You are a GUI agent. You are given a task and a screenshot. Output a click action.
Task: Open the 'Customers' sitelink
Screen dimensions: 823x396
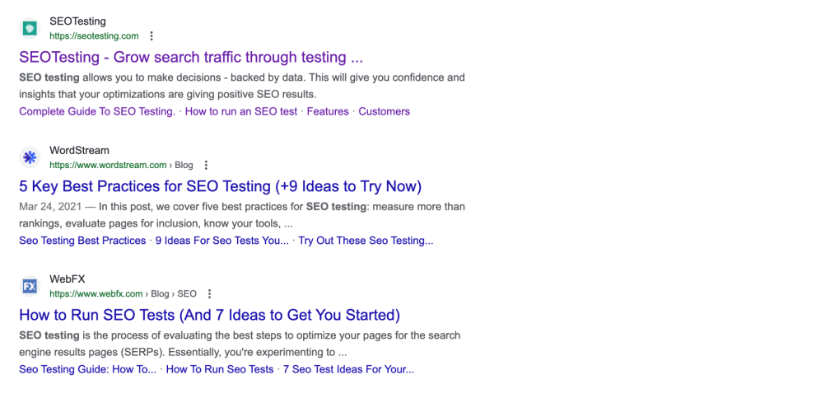384,111
